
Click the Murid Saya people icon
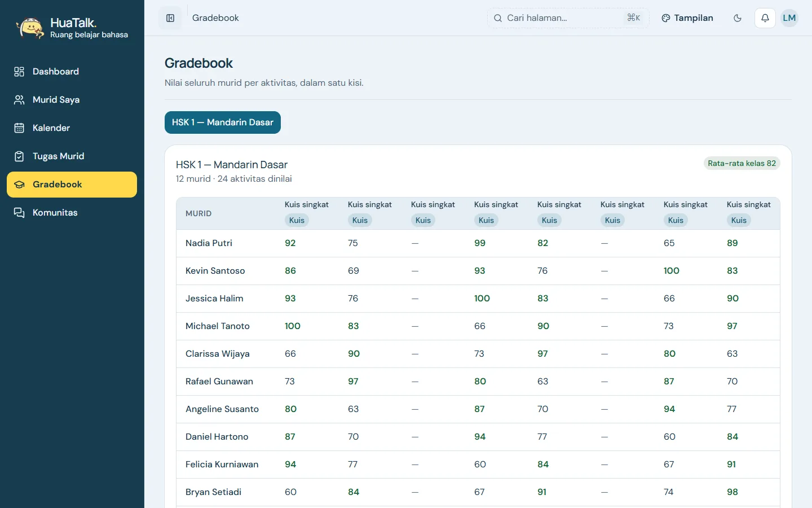pos(19,100)
